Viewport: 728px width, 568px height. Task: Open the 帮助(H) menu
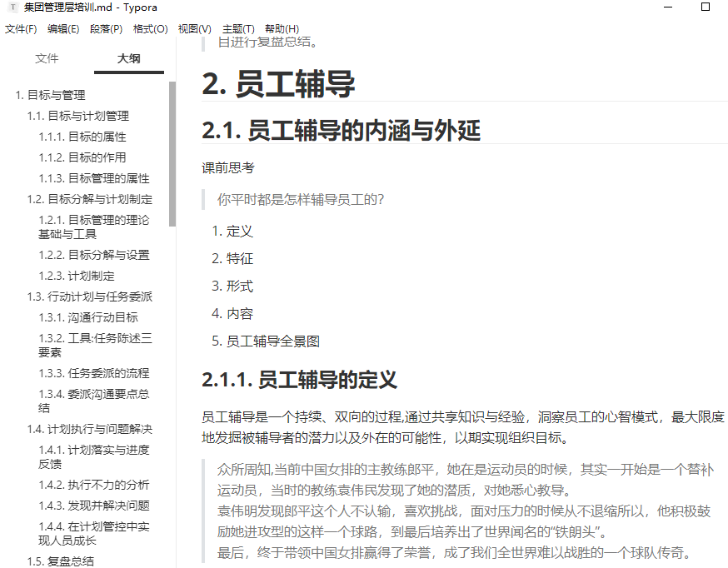coord(282,29)
